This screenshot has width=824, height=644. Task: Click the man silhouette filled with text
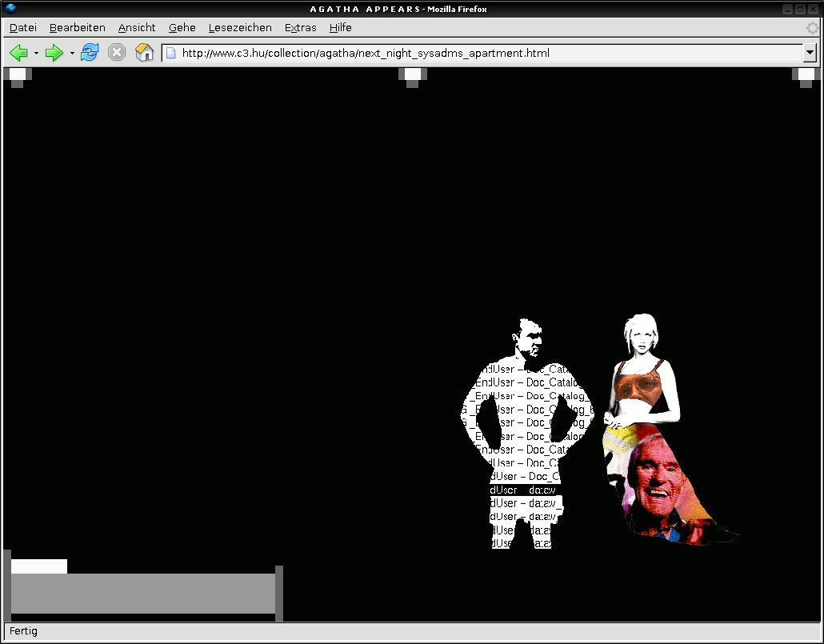[x=527, y=434]
